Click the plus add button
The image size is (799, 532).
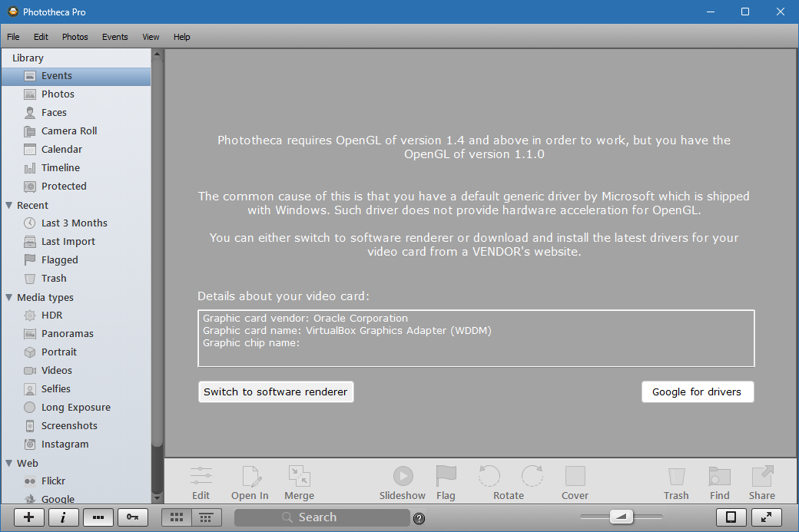[x=29, y=517]
